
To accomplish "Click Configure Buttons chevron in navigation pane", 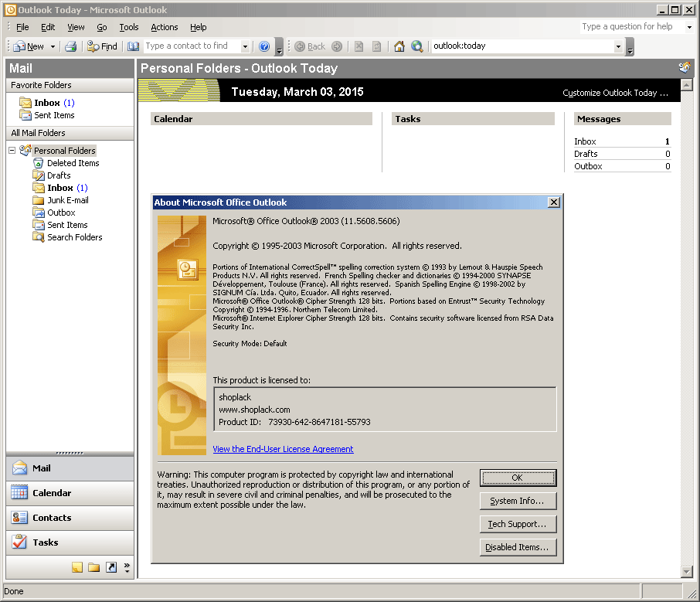I will click(127, 567).
